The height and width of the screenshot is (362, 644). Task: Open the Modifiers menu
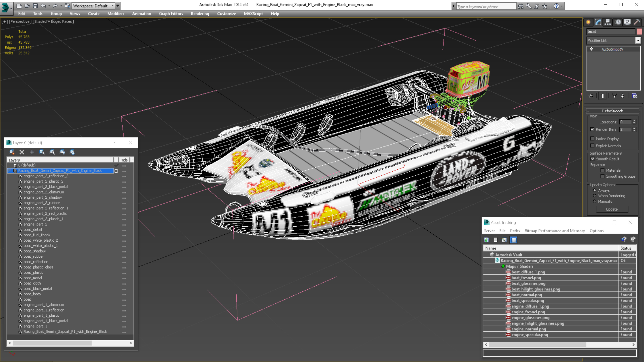pos(116,14)
